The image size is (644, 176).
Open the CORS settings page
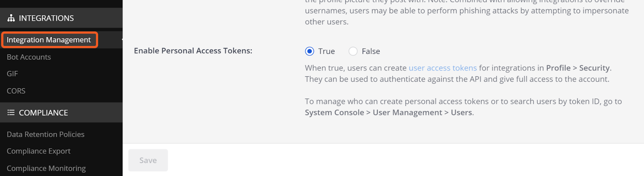coord(16,91)
